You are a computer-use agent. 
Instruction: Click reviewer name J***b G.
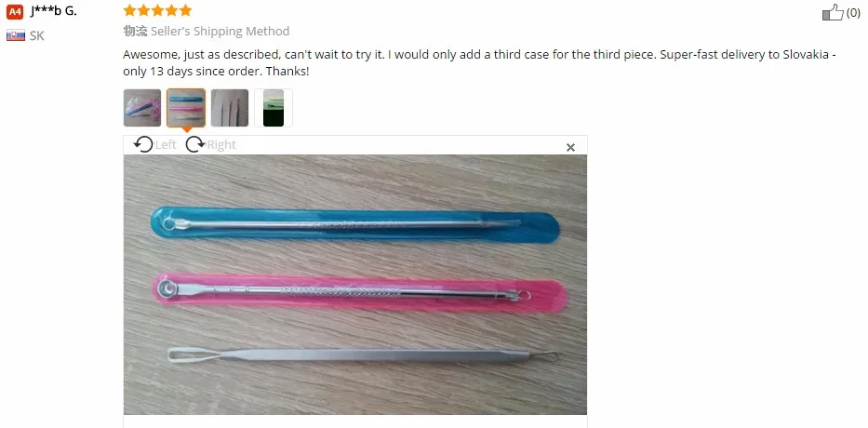click(53, 11)
